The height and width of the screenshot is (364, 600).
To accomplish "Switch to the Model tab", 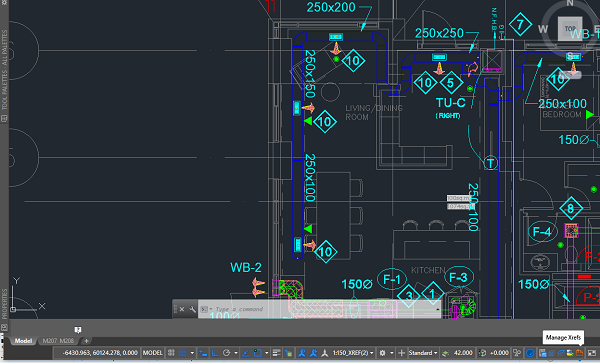I will (23, 341).
